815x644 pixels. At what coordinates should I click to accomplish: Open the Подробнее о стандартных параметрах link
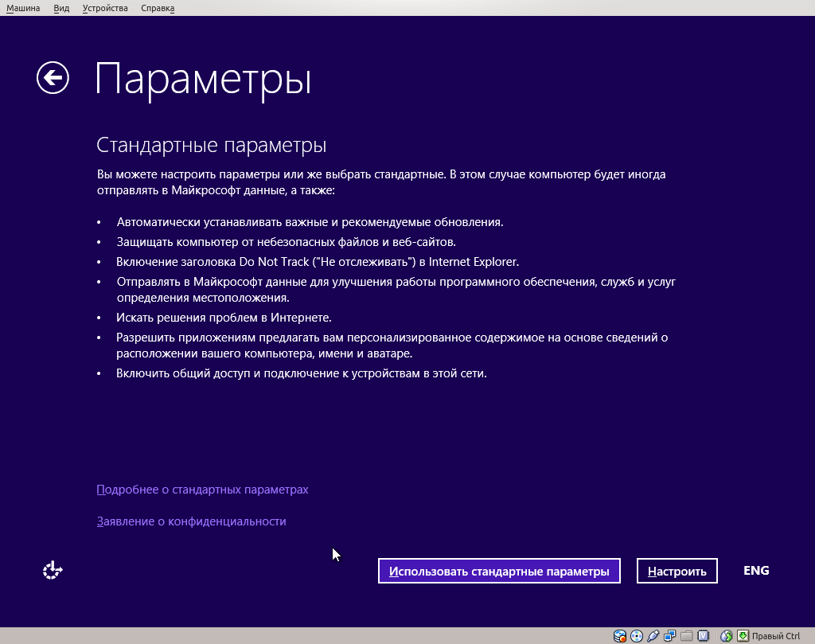click(x=201, y=490)
